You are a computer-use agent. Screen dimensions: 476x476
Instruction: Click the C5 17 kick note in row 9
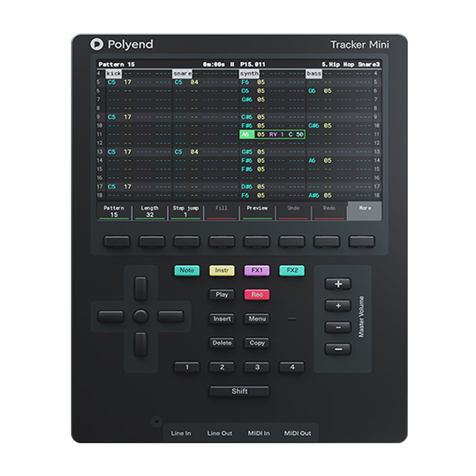120,117
